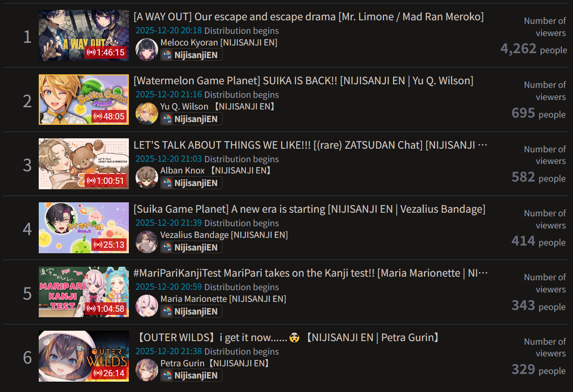Open the 'A new era is starting' stream title

pos(309,209)
